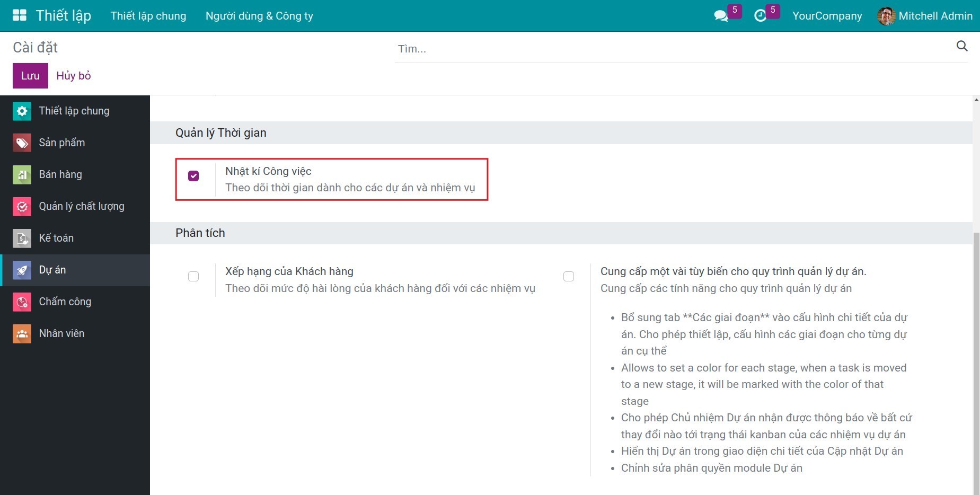980x495 pixels.
Task: Open the apps grid menu icon
Action: (20, 15)
